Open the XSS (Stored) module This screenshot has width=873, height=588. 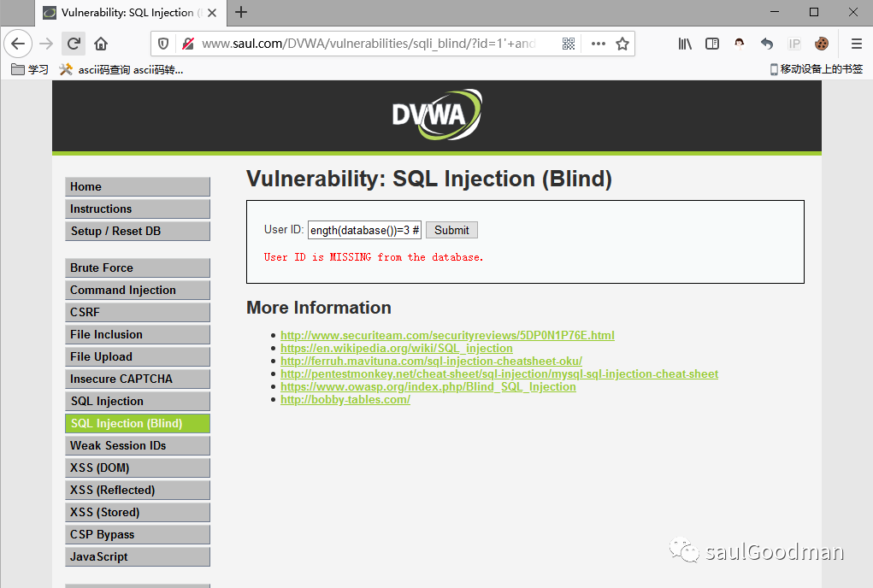tap(138, 513)
